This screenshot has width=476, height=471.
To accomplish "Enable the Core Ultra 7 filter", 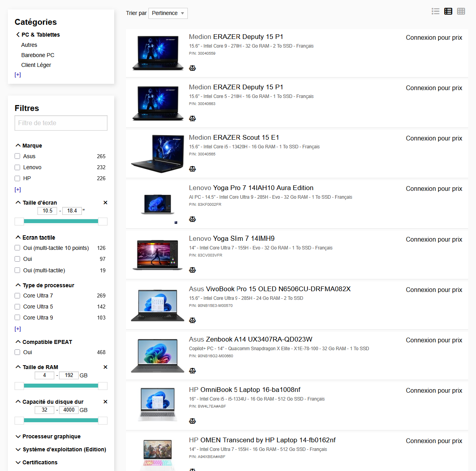I will click(x=17, y=296).
